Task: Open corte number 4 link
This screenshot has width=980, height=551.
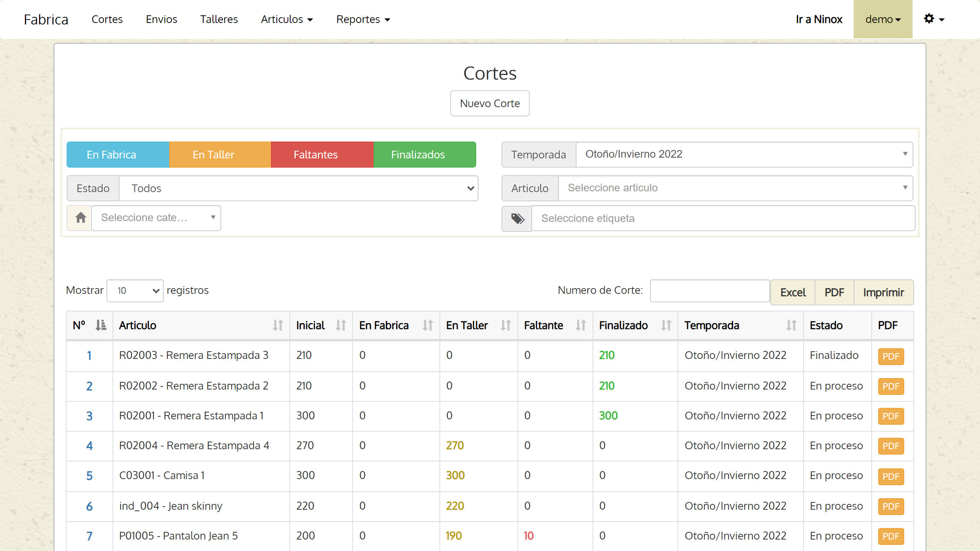Action: click(89, 446)
